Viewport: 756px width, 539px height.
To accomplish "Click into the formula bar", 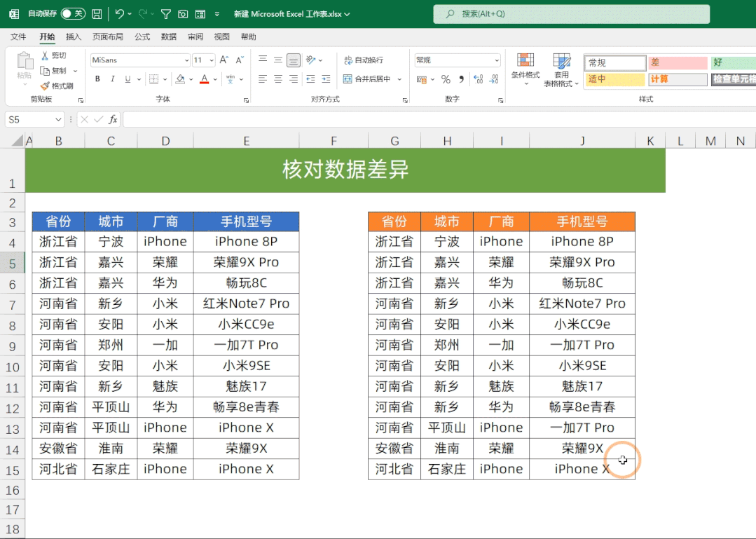I will point(439,120).
